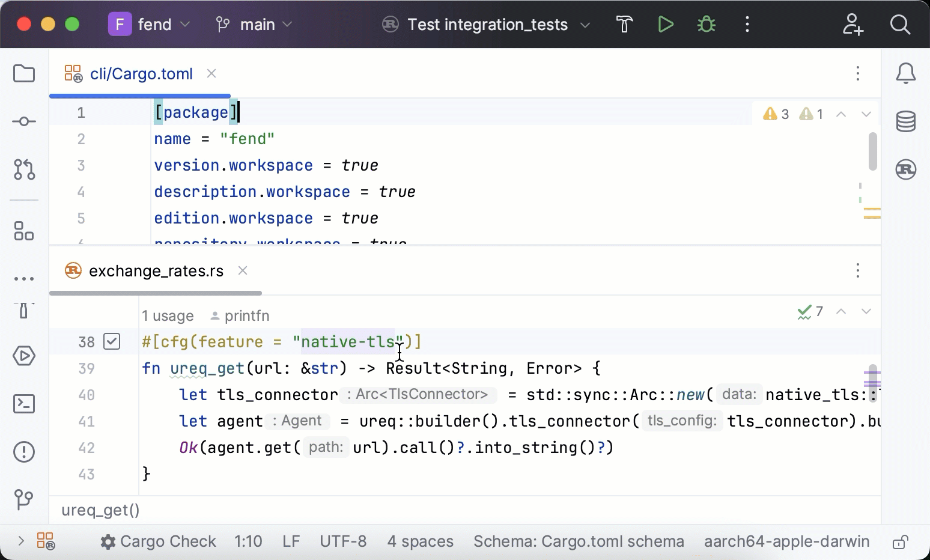
Task: Switch to the cli/Cargo.toml tab
Action: pyautogui.click(x=141, y=73)
